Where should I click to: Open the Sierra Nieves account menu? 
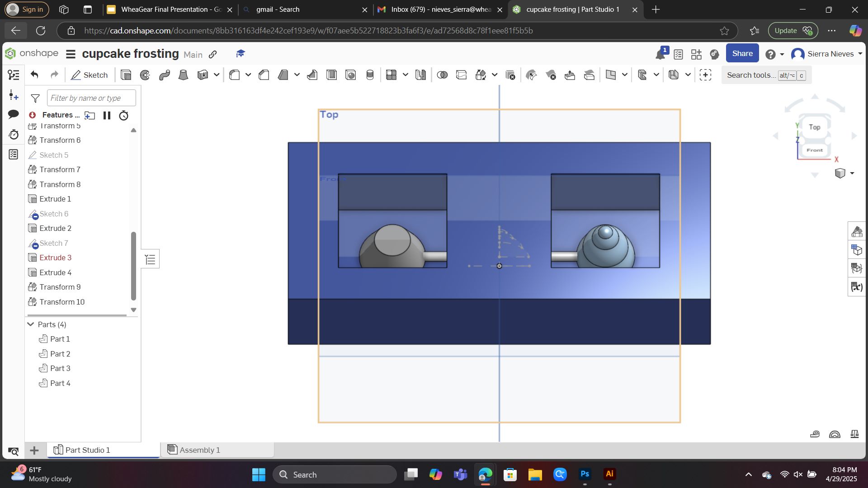click(826, 54)
